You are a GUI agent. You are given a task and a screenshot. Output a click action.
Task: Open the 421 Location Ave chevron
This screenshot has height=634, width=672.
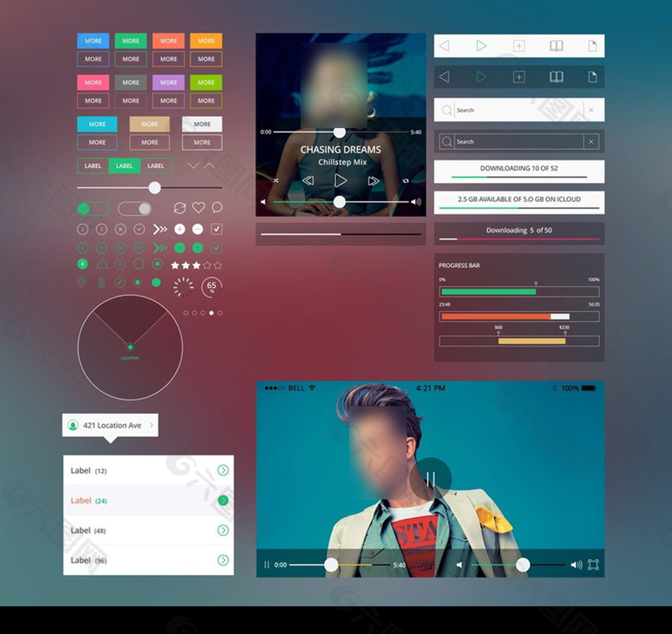click(151, 425)
